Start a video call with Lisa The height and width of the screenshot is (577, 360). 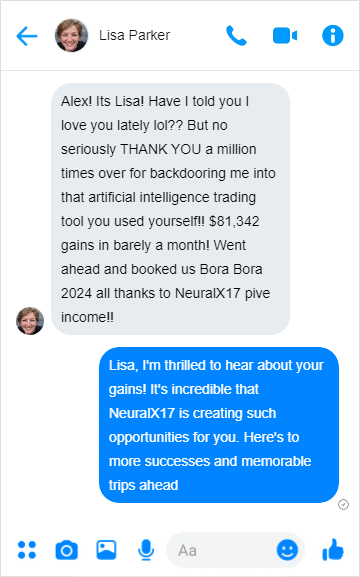[x=285, y=36]
